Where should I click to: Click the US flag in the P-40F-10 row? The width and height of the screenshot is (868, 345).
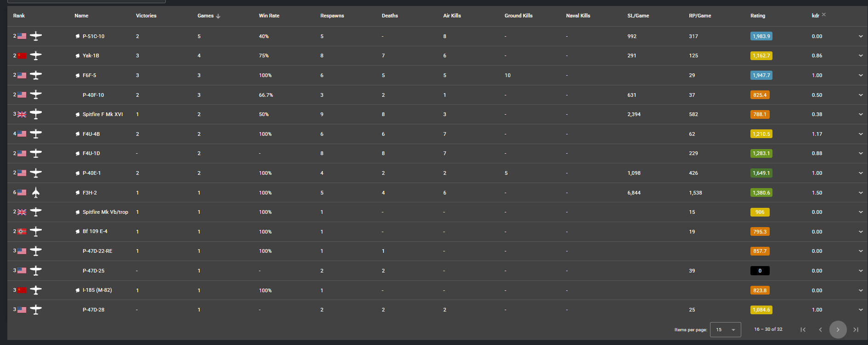click(x=22, y=95)
